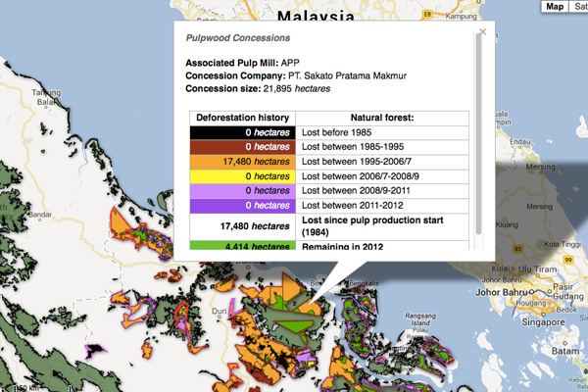The image size is (588, 392).
Task: Click black 'Lost before 1985' swatch
Action: click(241, 130)
